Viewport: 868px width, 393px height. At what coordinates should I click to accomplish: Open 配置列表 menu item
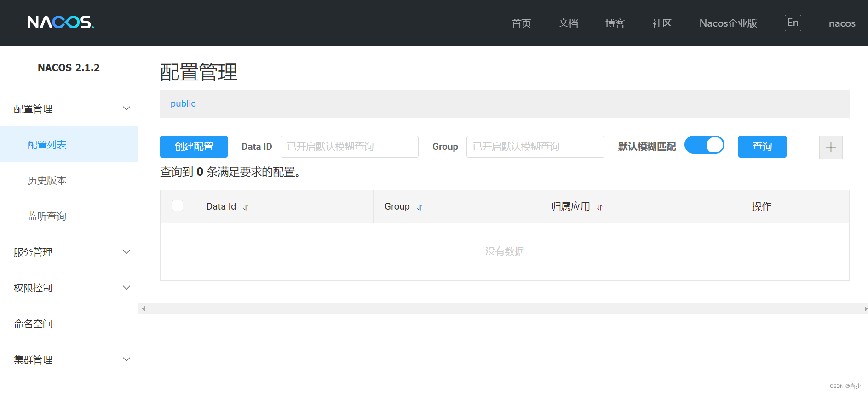69,144
